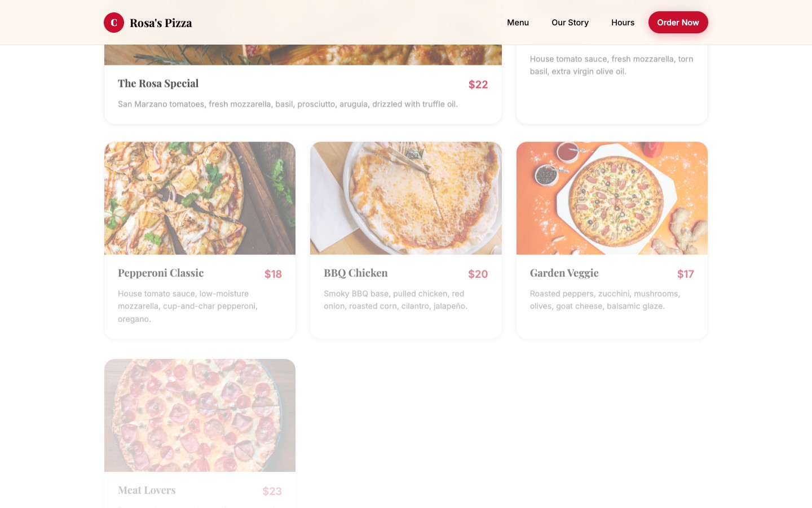
Task: Open the Menu navigation link
Action: (x=518, y=23)
